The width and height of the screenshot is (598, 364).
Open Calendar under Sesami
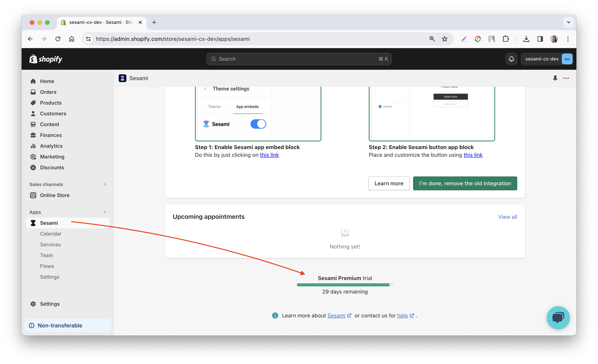tap(50, 234)
